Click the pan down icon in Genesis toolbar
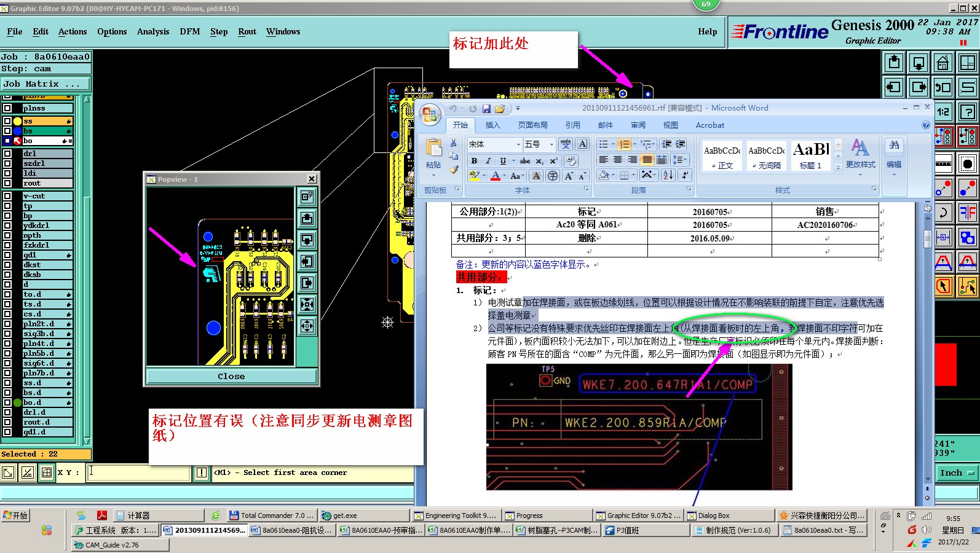 [919, 63]
